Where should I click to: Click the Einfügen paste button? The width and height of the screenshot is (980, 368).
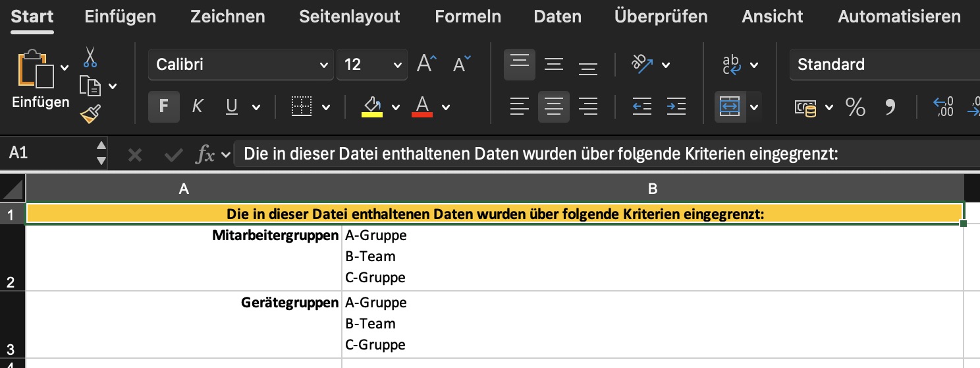(x=40, y=81)
